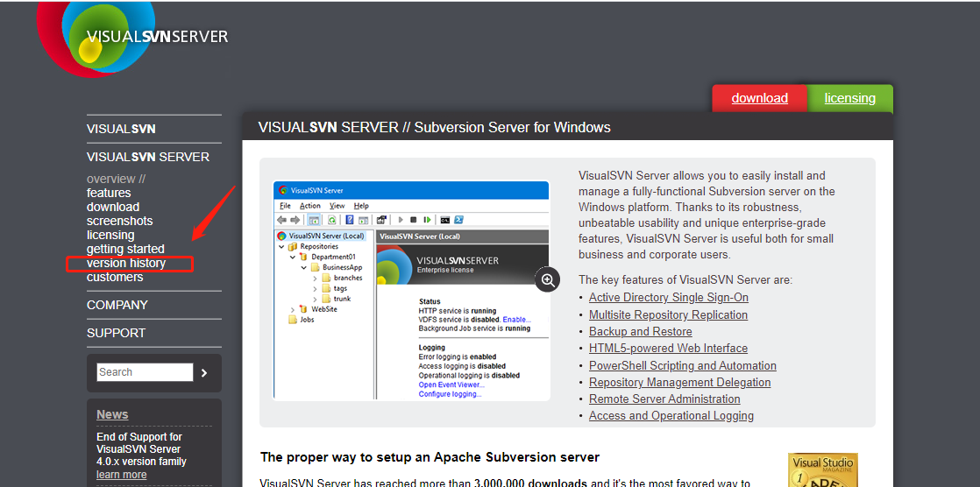Viewport: 980px width, 487px height.
Task: Open the green licensing tab
Action: [x=850, y=98]
